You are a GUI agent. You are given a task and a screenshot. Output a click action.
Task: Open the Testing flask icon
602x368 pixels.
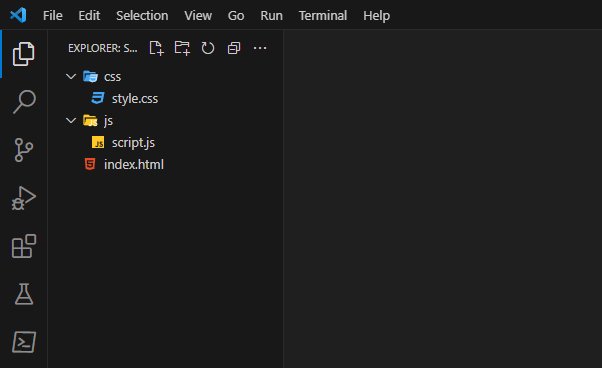click(x=24, y=294)
